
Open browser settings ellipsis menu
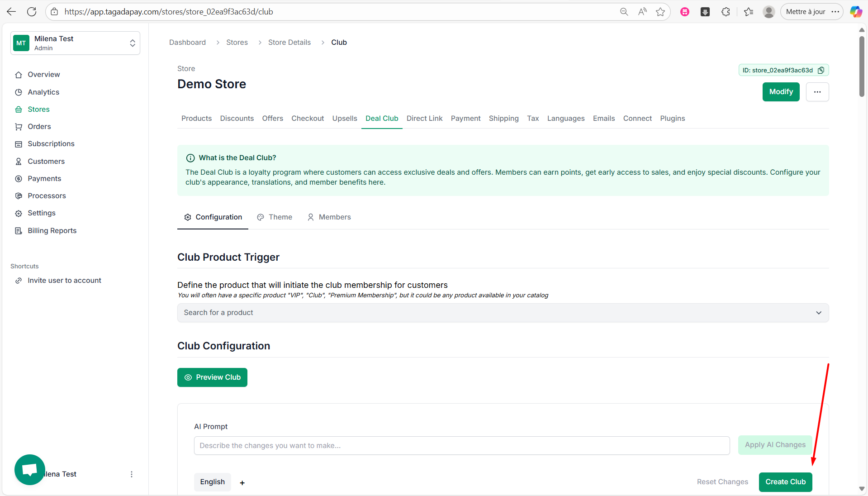click(x=835, y=12)
